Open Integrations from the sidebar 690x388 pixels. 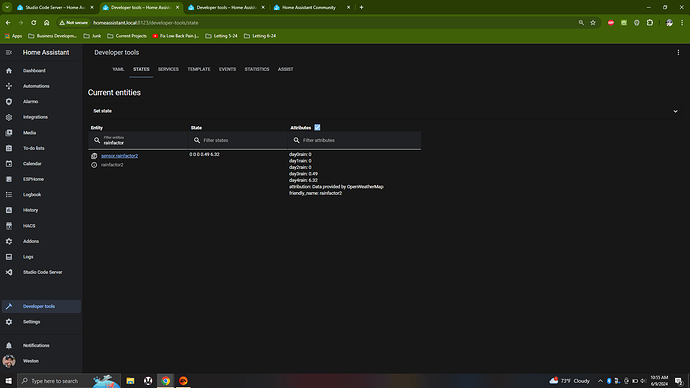click(x=41, y=117)
